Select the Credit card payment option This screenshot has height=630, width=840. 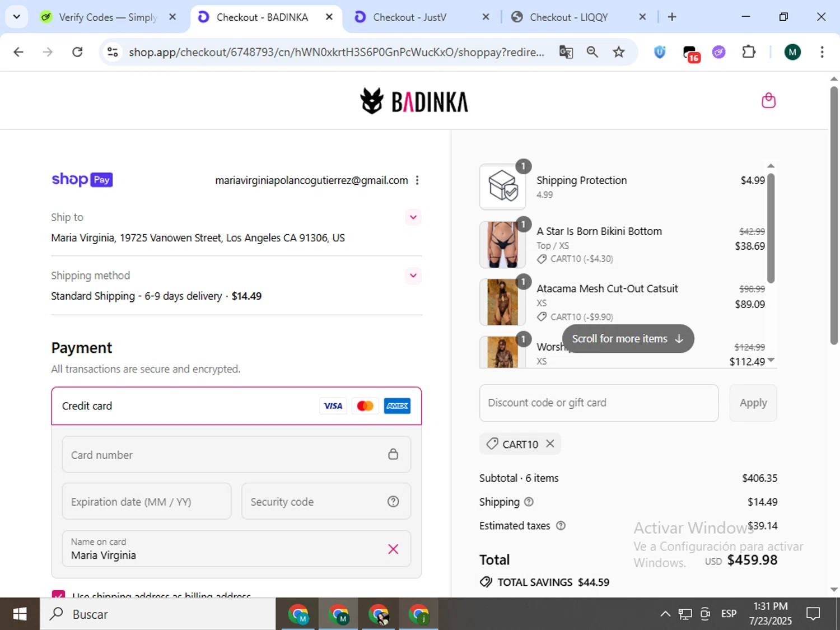[x=236, y=406]
